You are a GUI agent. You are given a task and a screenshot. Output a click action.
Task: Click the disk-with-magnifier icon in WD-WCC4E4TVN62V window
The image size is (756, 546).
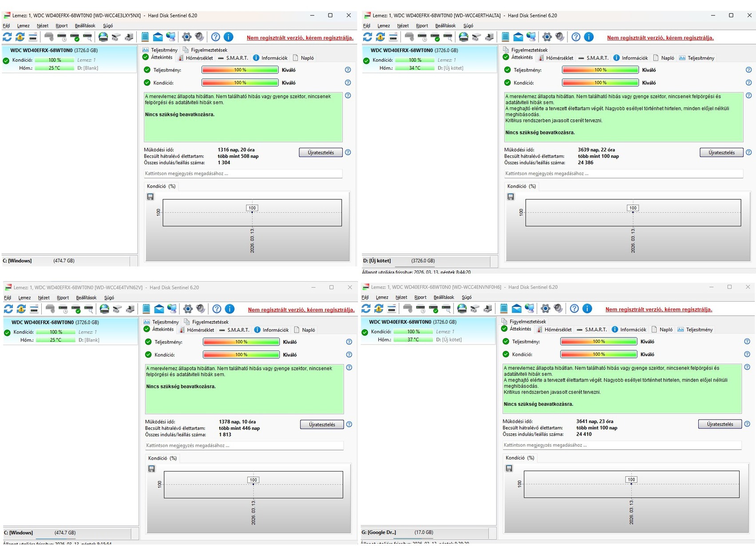(89, 309)
